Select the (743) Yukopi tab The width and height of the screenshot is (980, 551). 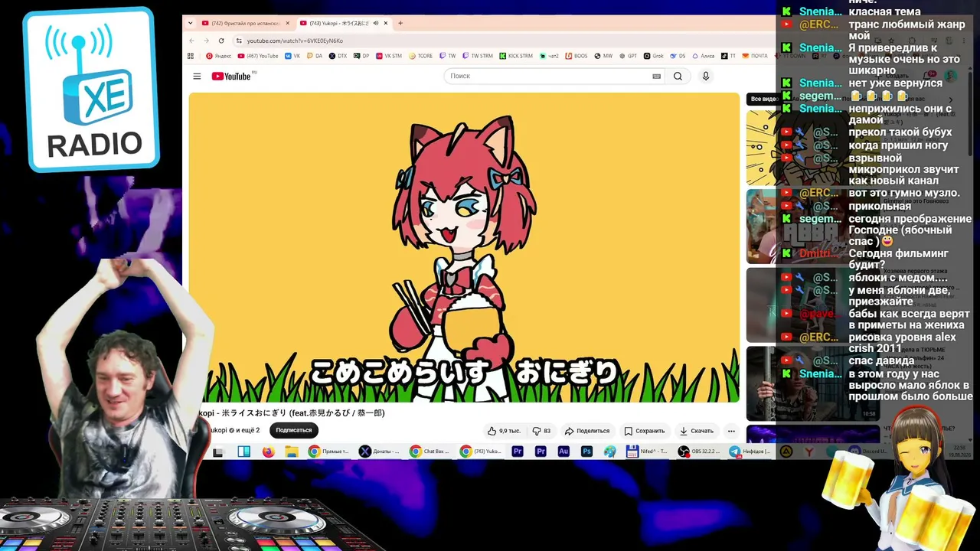(344, 23)
